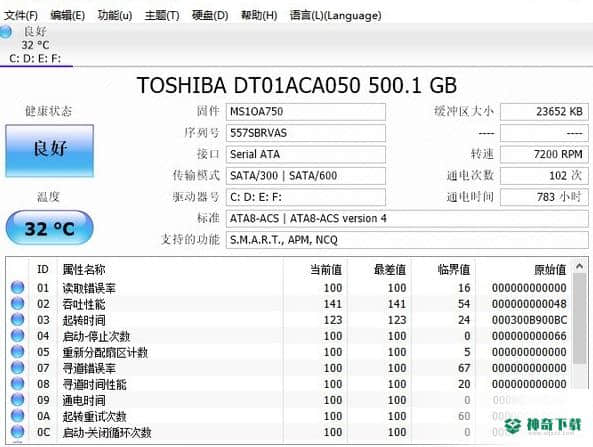Click the 原始值 column header
The width and height of the screenshot is (593, 447).
point(550,269)
